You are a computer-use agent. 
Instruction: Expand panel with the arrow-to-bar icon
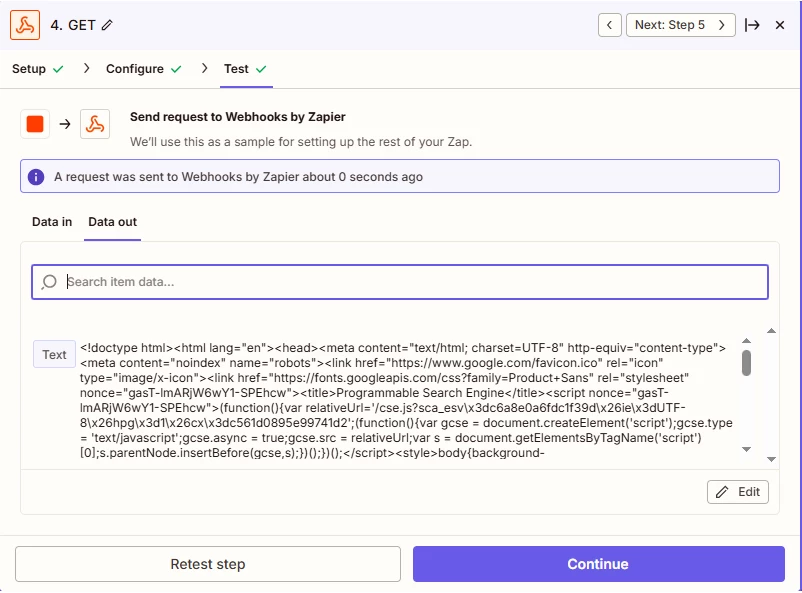(x=752, y=25)
